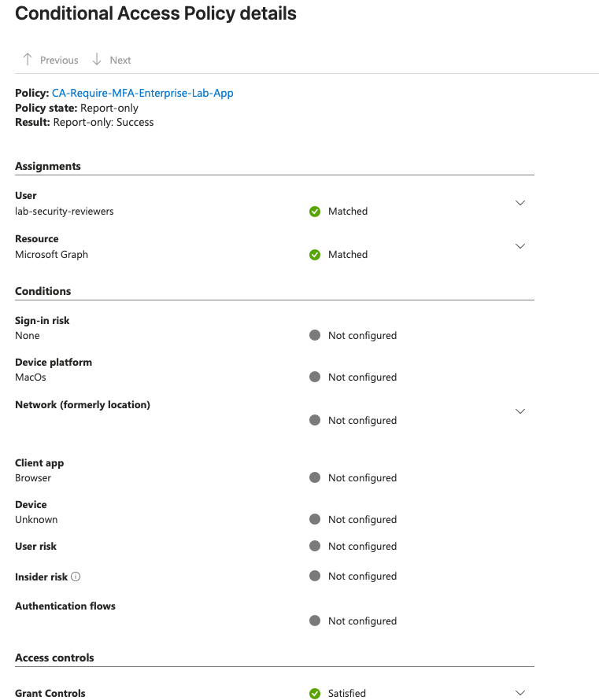Click the 'Satisfied' status text

click(x=347, y=693)
